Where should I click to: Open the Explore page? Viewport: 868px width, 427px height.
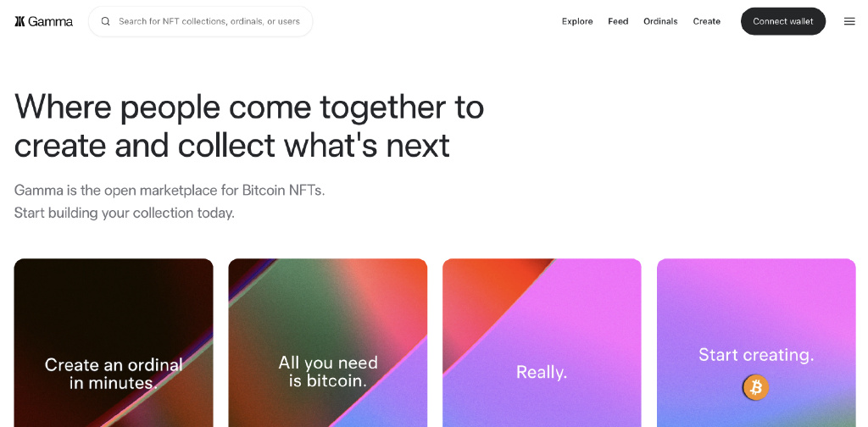coord(577,21)
